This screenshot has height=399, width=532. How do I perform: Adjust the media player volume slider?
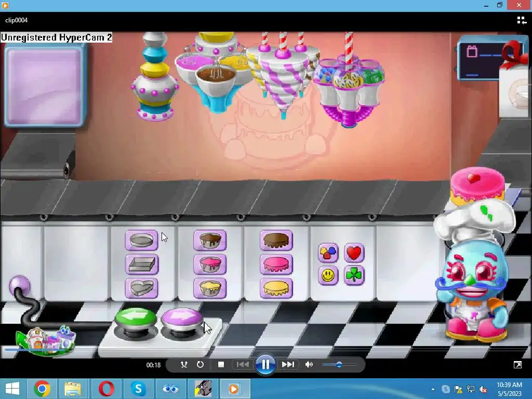pos(339,365)
